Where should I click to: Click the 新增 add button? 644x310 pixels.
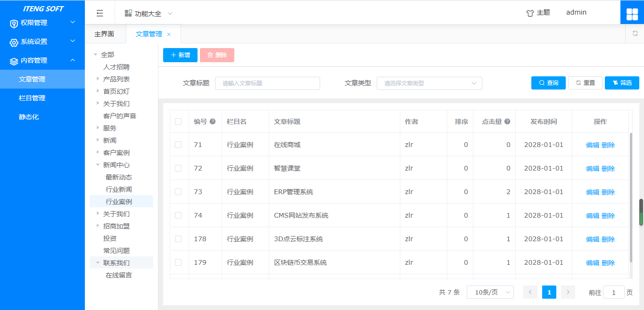click(x=180, y=55)
